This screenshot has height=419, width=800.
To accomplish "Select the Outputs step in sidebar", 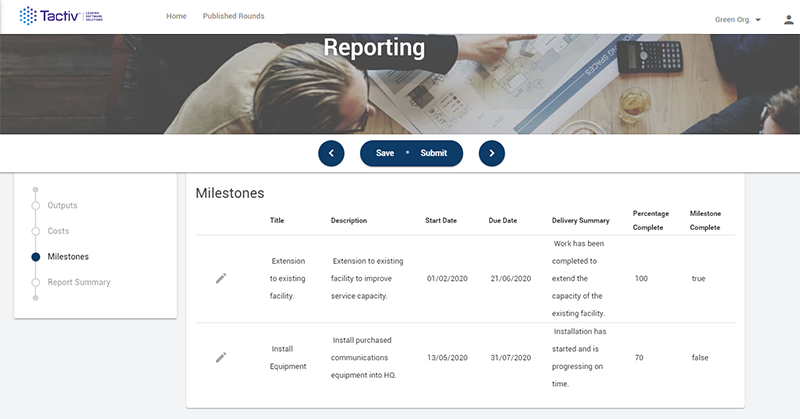I will click(x=62, y=205).
